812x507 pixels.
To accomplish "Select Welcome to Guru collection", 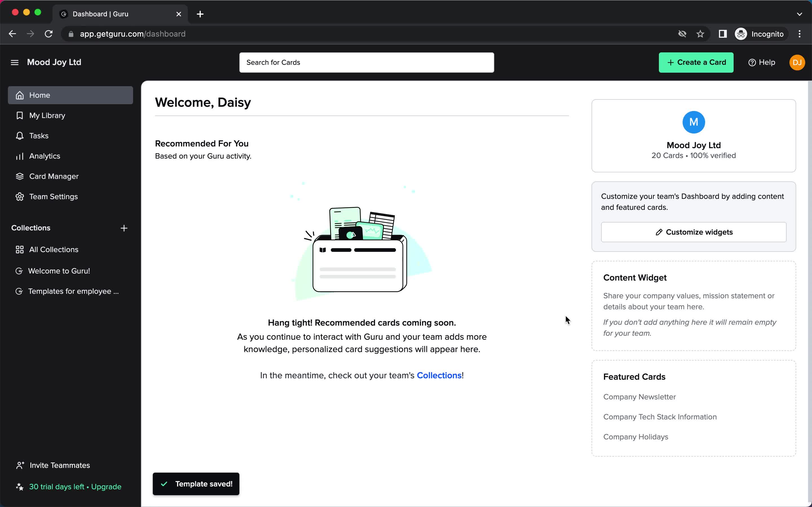I will point(59,270).
